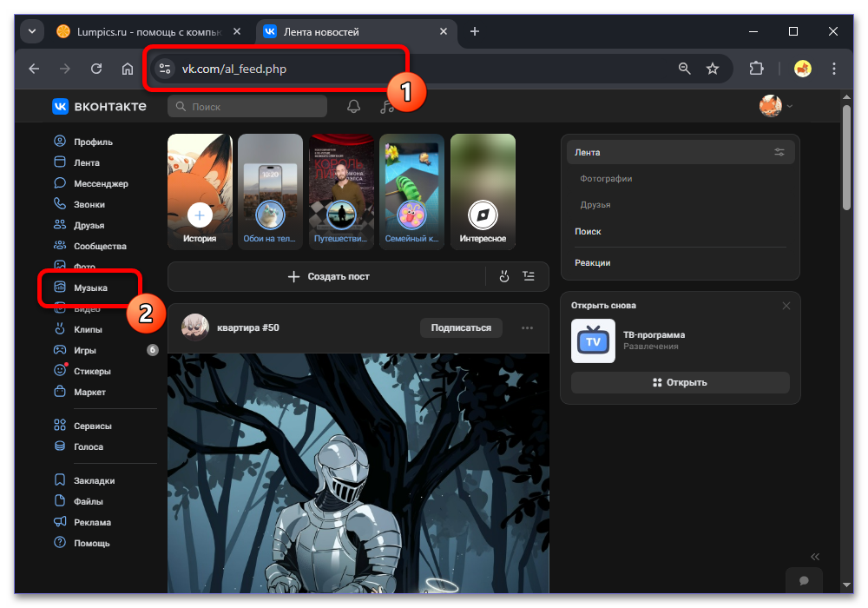
Task: Click the Открыть button for ТВ-программа
Action: click(x=681, y=383)
